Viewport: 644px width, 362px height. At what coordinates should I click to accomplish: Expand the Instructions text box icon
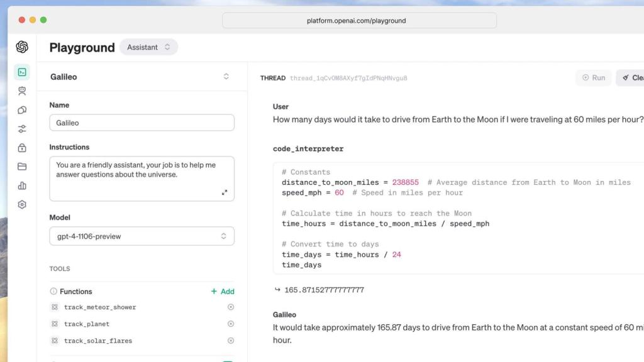[x=225, y=192]
